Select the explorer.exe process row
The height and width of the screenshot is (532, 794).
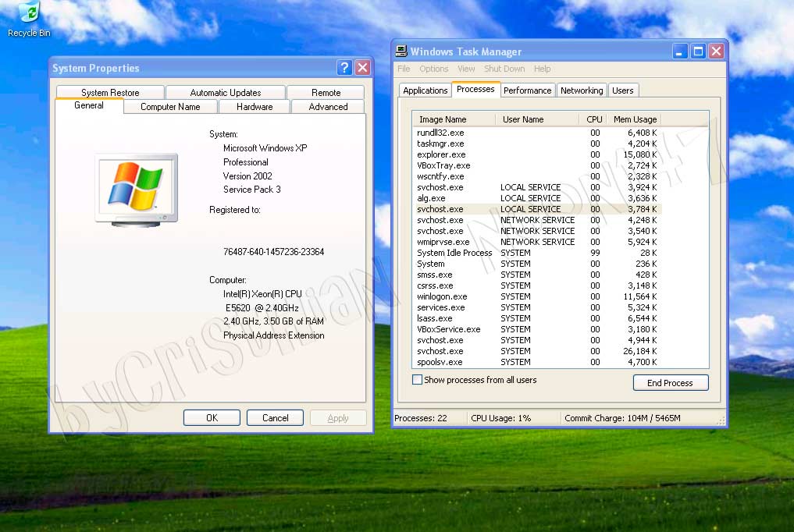[x=537, y=154]
